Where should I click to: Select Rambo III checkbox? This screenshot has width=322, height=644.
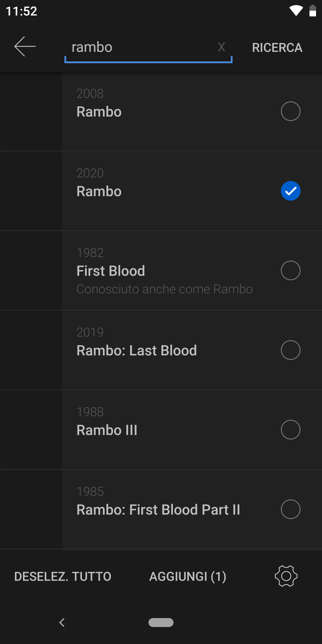290,430
